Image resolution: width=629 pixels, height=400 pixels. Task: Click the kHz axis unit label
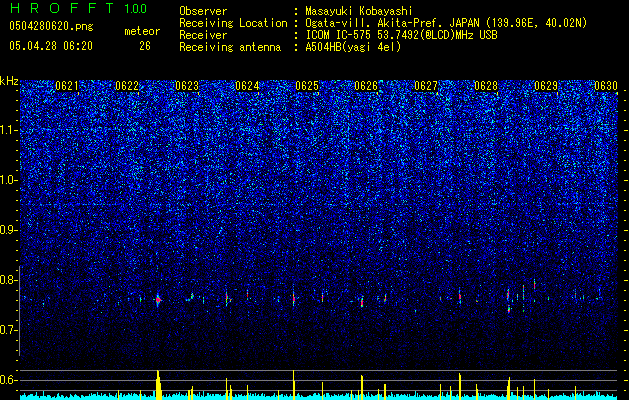tap(9, 81)
